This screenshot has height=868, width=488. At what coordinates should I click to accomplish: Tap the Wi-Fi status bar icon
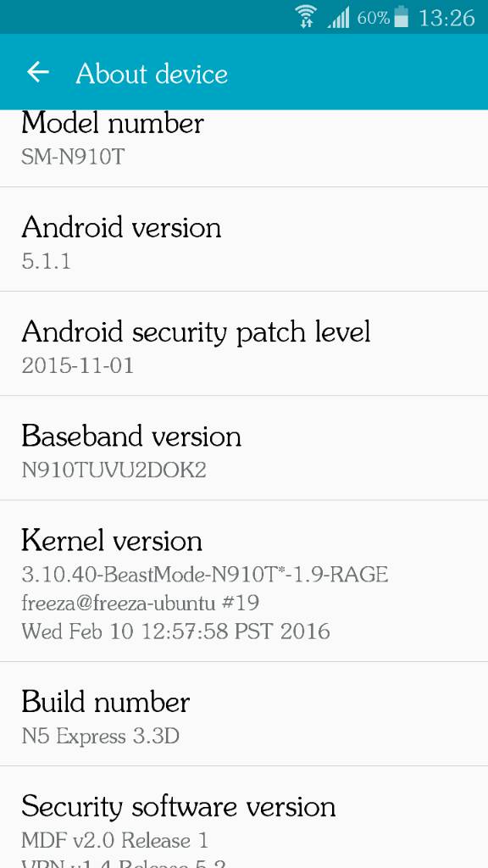pos(305,16)
